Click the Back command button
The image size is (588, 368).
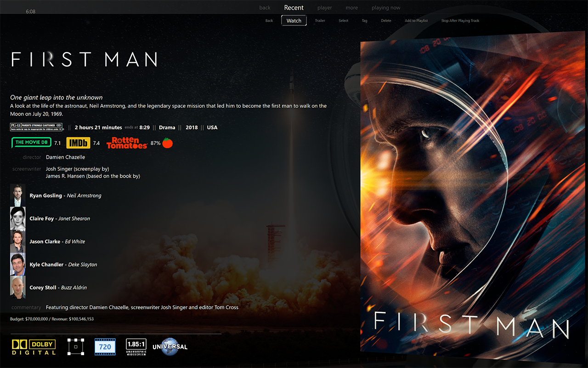(269, 21)
